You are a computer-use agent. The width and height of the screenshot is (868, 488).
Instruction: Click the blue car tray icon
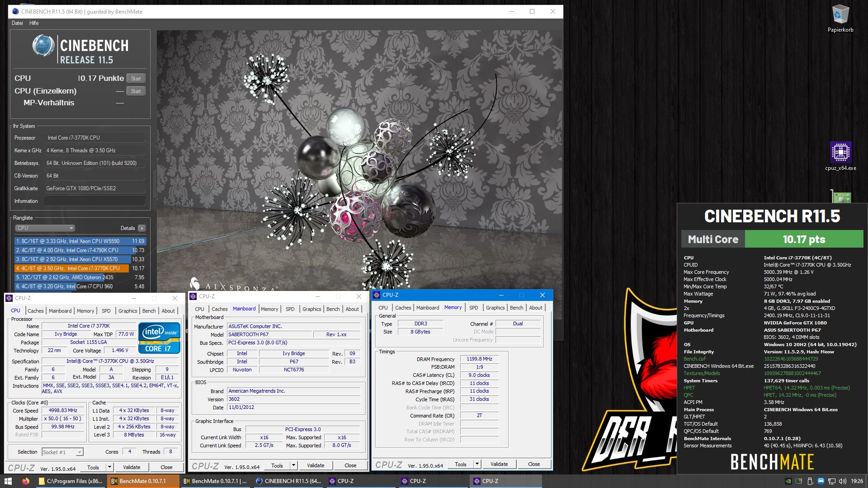coord(821,481)
